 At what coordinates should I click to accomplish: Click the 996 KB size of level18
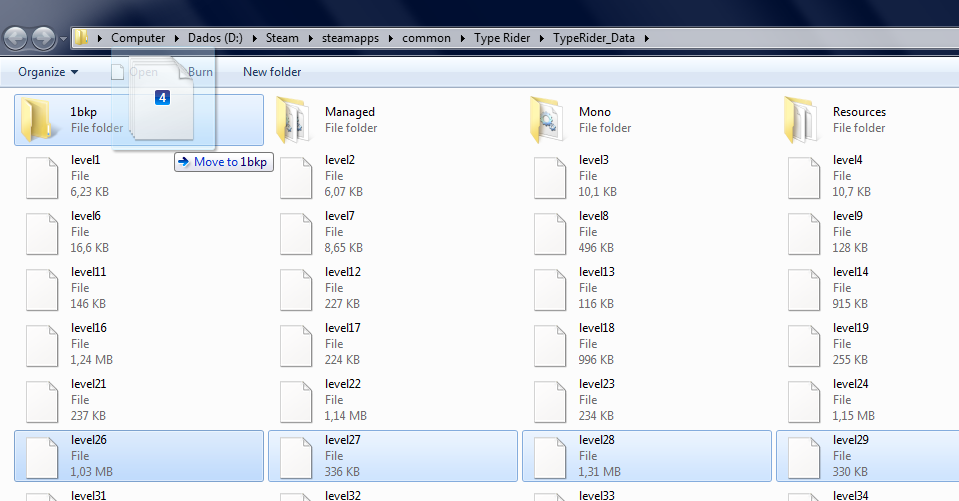pyautogui.click(x=596, y=360)
